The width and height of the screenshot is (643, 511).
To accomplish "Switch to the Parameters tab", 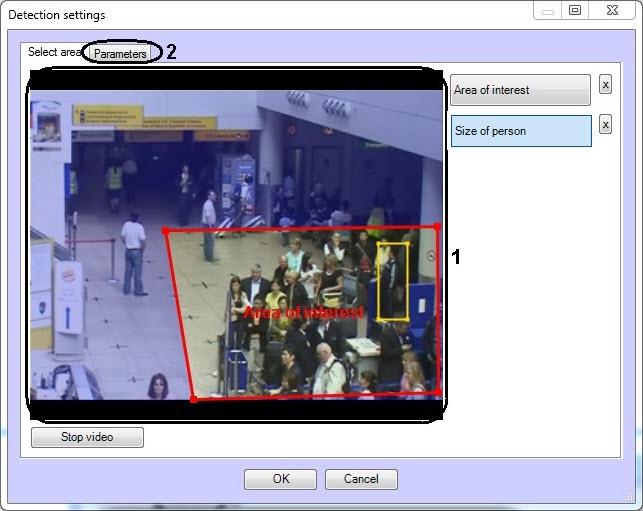I will tap(121, 53).
